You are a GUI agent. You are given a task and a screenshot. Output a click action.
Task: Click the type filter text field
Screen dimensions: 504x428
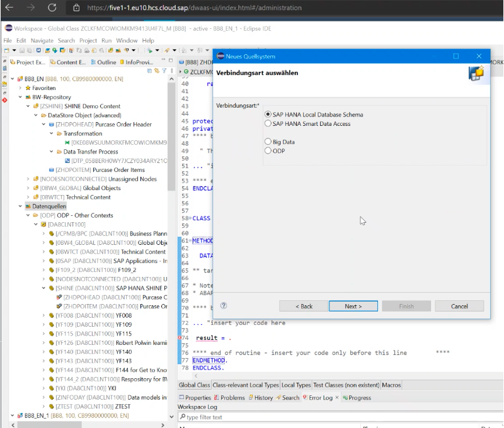tap(341, 417)
